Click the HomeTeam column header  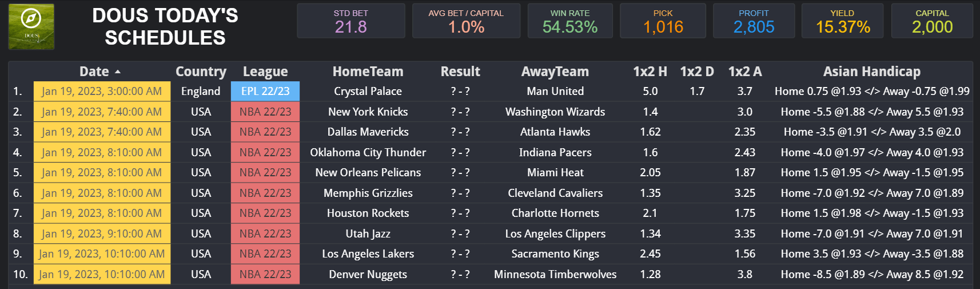tap(368, 72)
